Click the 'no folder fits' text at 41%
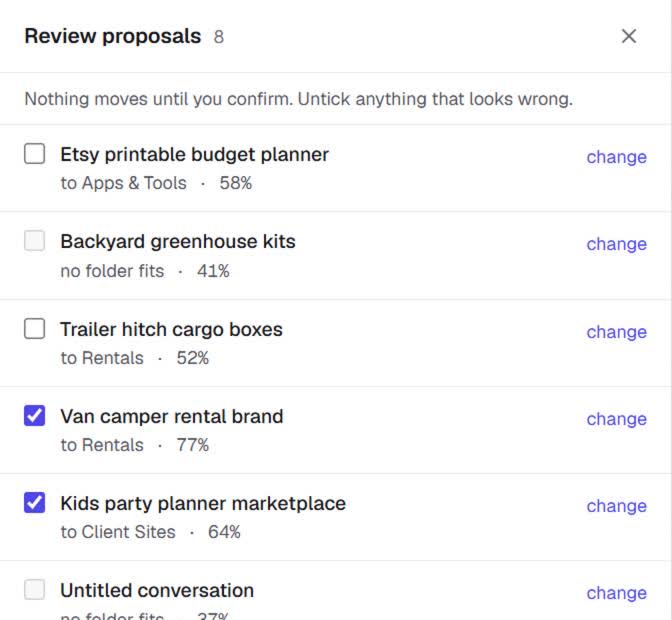 [x=112, y=271]
